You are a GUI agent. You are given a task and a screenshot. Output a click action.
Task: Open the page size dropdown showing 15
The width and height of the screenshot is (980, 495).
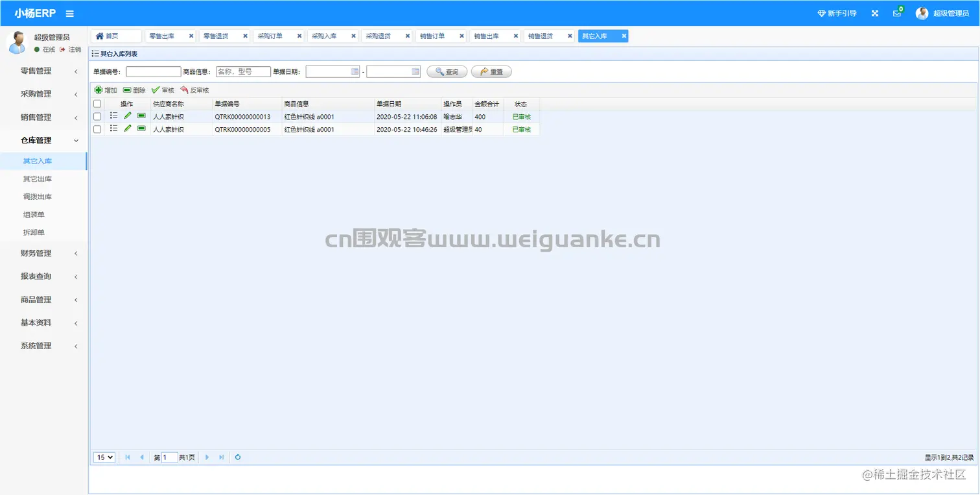tap(104, 457)
